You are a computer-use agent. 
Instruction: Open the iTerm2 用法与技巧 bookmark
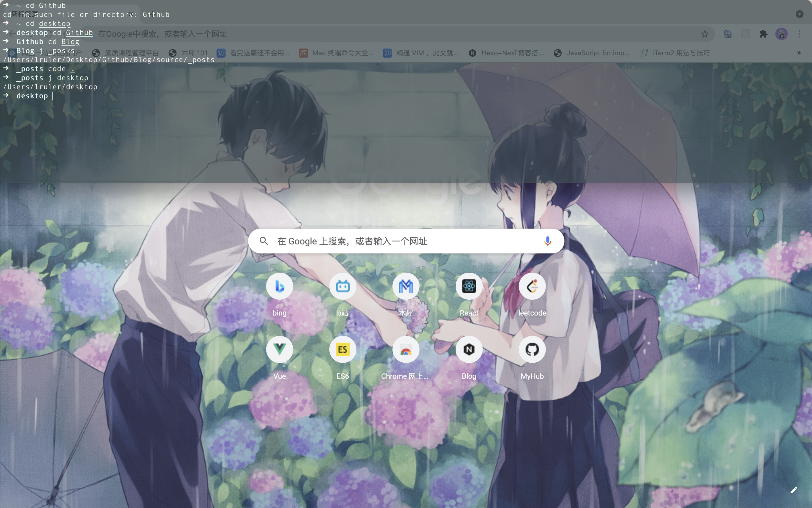[675, 53]
